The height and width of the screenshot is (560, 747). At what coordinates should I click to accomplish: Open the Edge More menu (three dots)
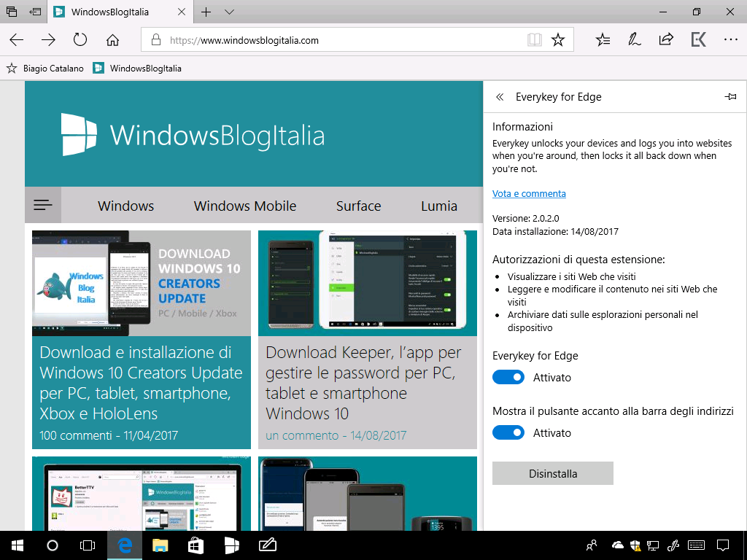coord(730,39)
